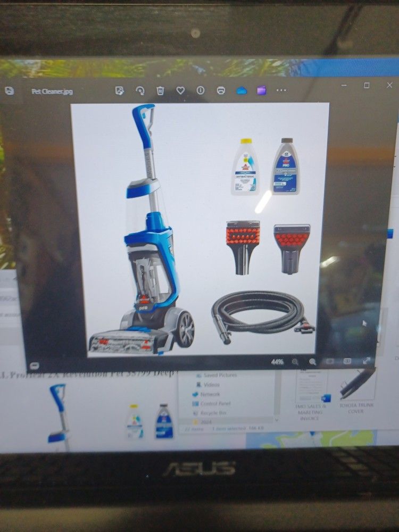This screenshot has height=532, width=399.
Task: Open file info panel icon
Action: pos(201,91)
